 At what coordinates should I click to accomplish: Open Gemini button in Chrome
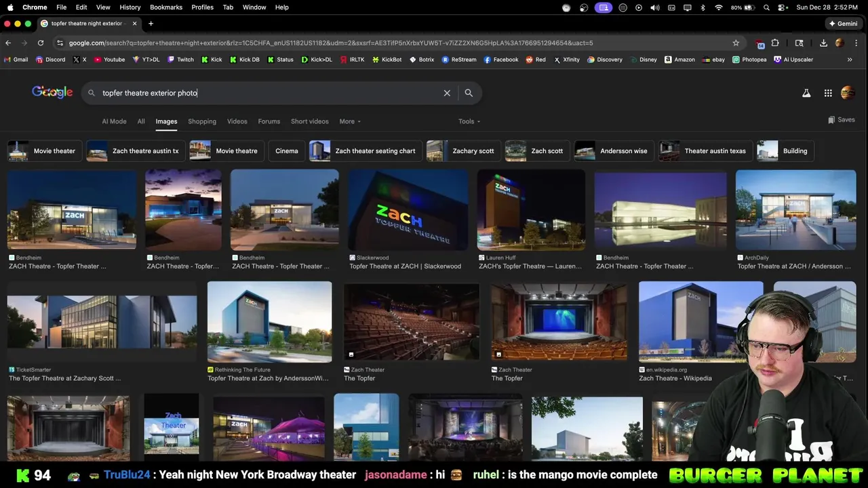pos(843,23)
